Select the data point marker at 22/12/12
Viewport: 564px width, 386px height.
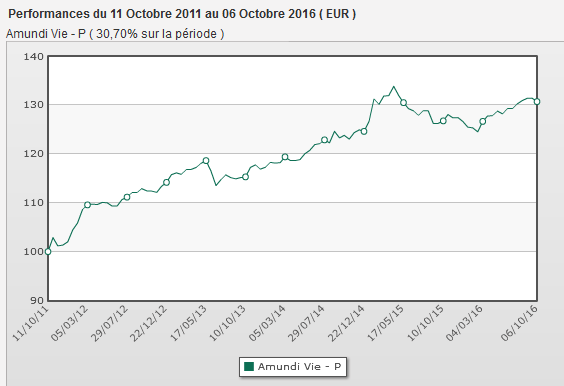pos(166,182)
